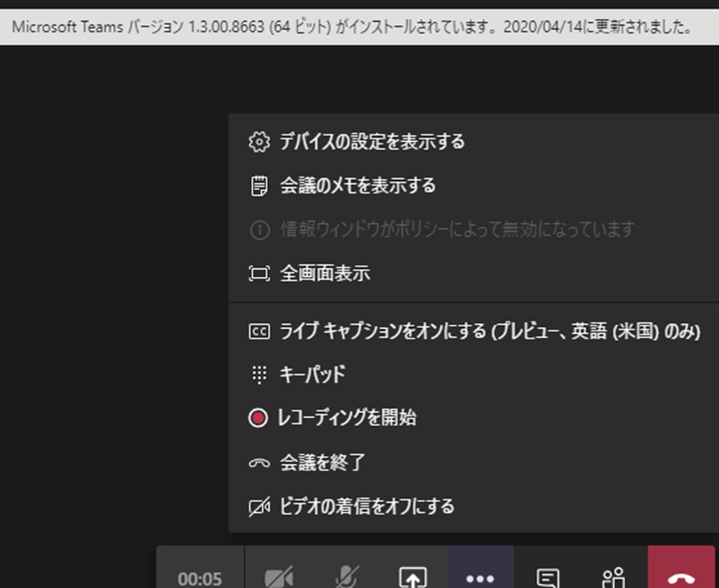Click the keypad dots icon
Screen dimensions: 719x588
(x=259, y=375)
